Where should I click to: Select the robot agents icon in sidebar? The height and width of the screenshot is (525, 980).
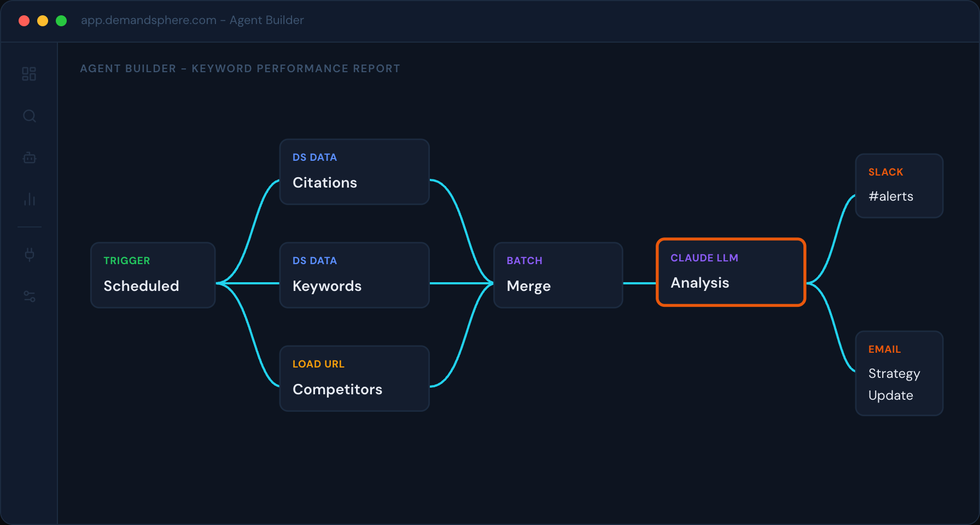pyautogui.click(x=29, y=158)
